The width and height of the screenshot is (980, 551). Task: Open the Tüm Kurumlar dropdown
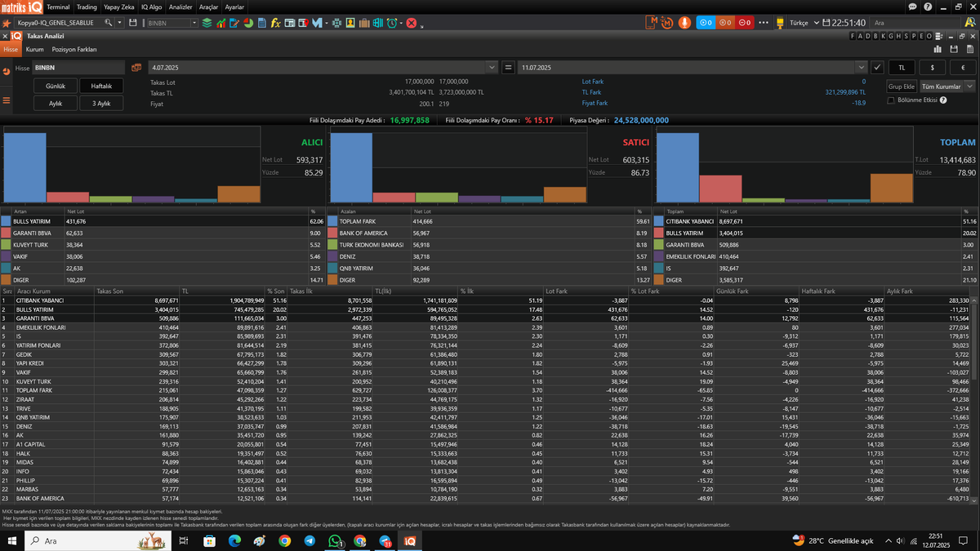pos(947,86)
